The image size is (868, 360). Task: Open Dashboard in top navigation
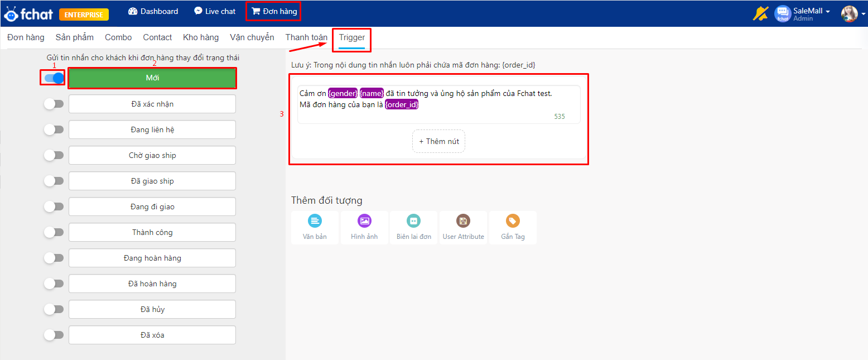[153, 11]
